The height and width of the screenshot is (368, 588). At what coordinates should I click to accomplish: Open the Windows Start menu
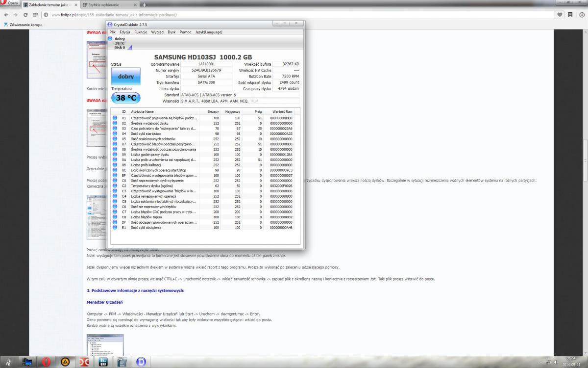[9, 362]
